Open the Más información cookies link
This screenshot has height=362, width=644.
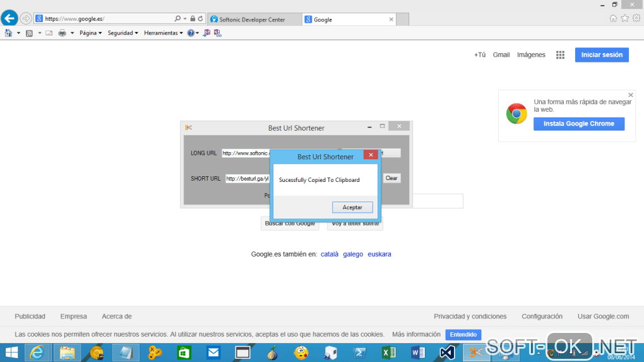416,334
